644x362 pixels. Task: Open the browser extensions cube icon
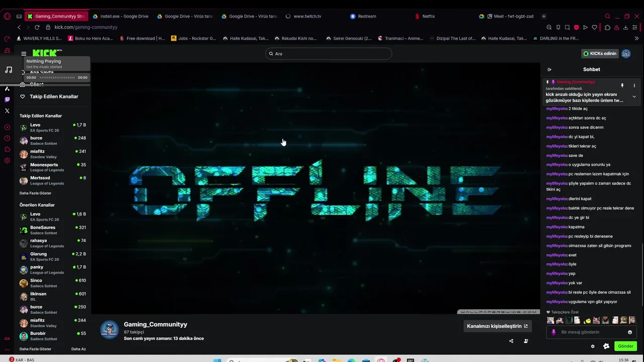(x=607, y=27)
